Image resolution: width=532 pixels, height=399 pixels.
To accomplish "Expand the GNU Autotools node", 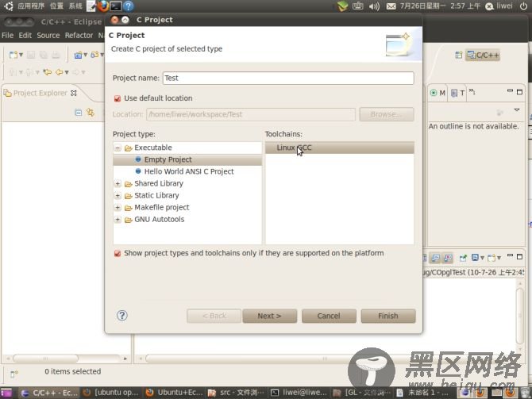I will coord(118,220).
